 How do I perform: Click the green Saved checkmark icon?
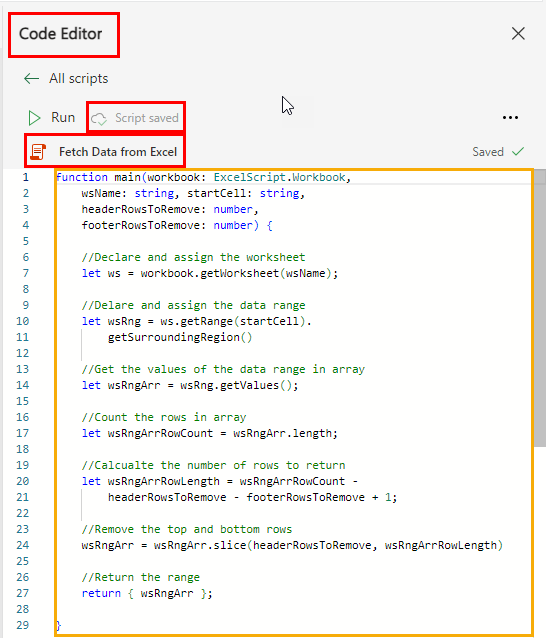coord(518,151)
